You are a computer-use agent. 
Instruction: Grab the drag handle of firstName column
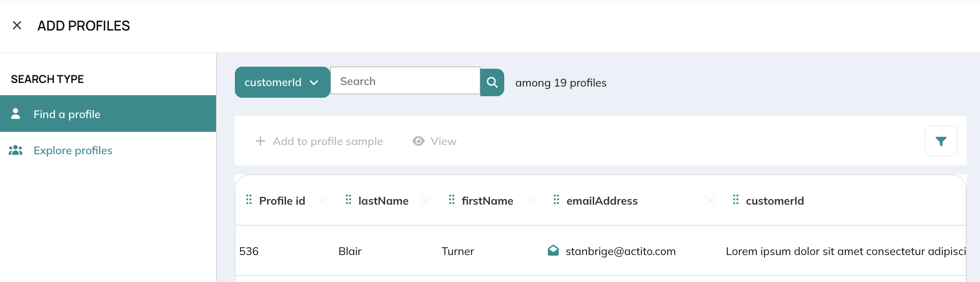(x=451, y=200)
